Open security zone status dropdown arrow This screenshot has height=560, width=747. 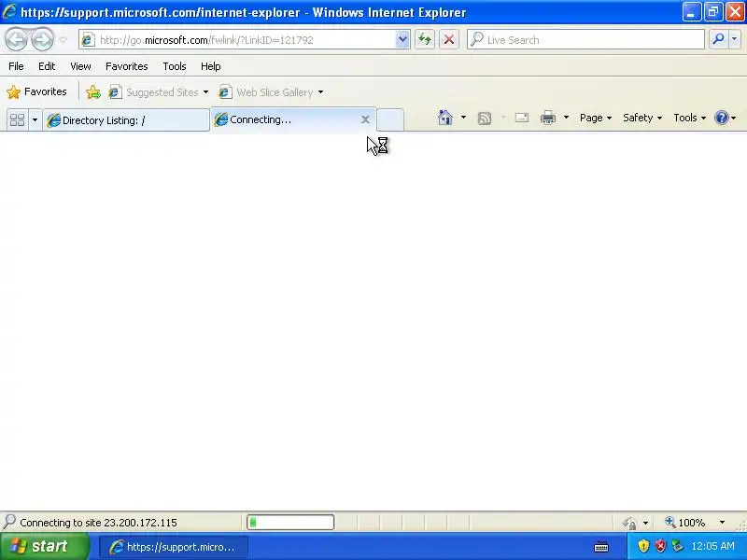(645, 523)
